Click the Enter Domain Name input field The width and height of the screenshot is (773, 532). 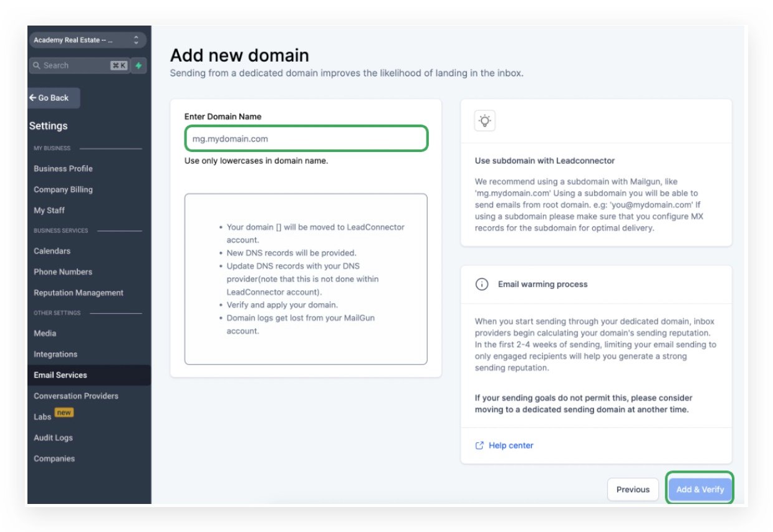coord(306,138)
